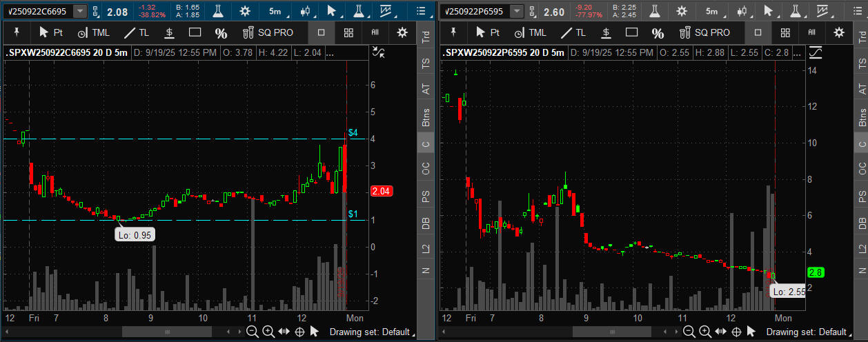Pick the percent (%) drawing tool in left chart
This screenshot has height=342, width=868.
click(x=221, y=33)
